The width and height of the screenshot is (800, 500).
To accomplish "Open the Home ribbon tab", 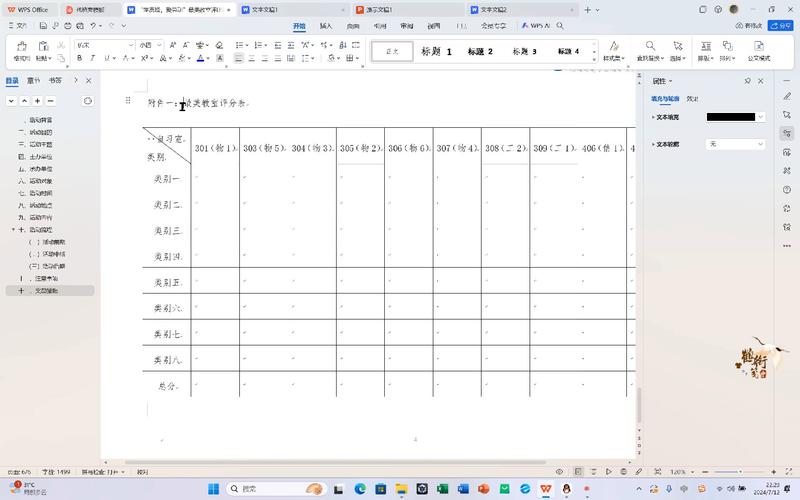I will tap(299, 26).
